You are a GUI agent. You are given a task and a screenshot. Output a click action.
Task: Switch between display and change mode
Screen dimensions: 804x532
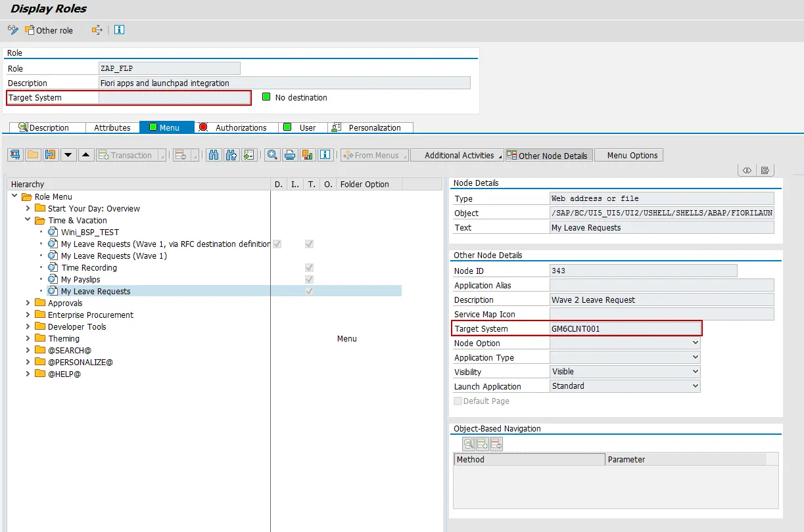point(12,30)
